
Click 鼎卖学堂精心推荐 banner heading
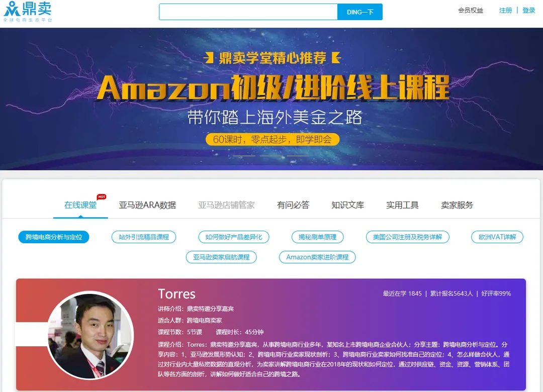pos(273,58)
